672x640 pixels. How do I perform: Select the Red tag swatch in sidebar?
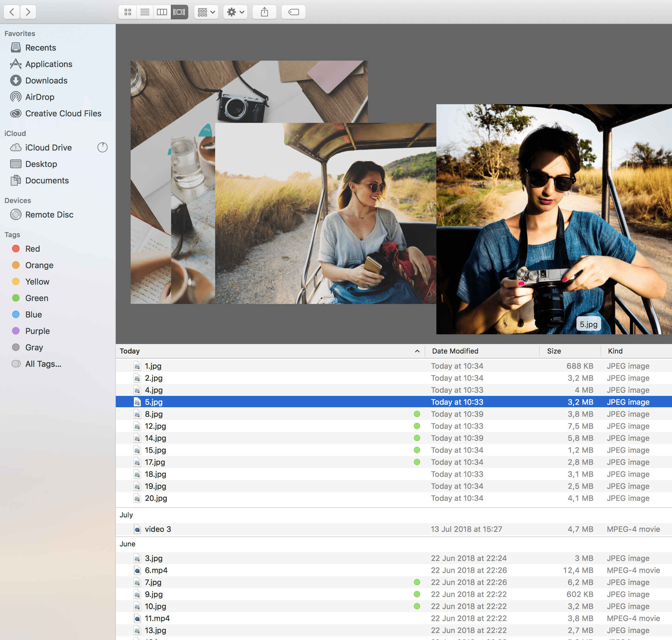coord(16,249)
